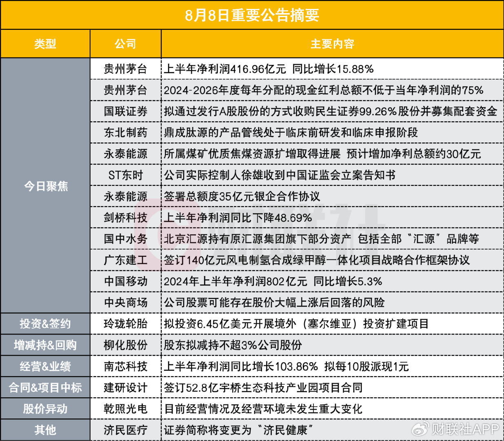Screen dimensions: 504x441
Task: Click the company cell '剑桥科技'
Action: [125, 218]
